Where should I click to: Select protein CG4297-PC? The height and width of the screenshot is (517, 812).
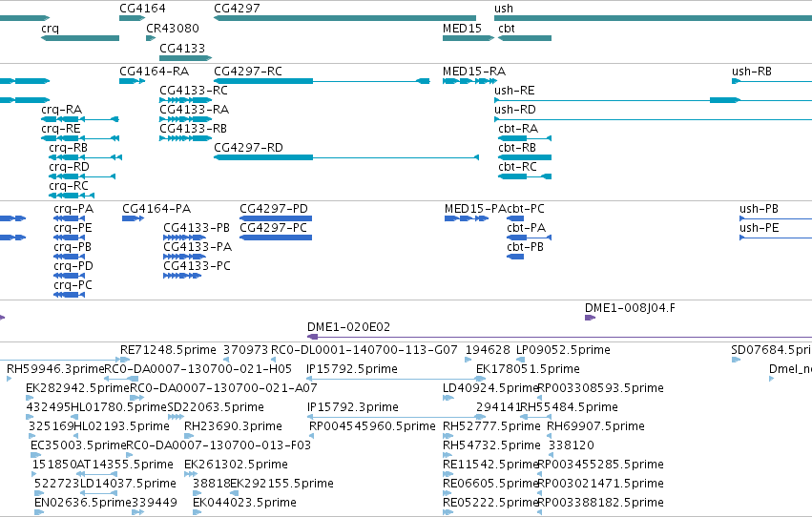(x=276, y=238)
